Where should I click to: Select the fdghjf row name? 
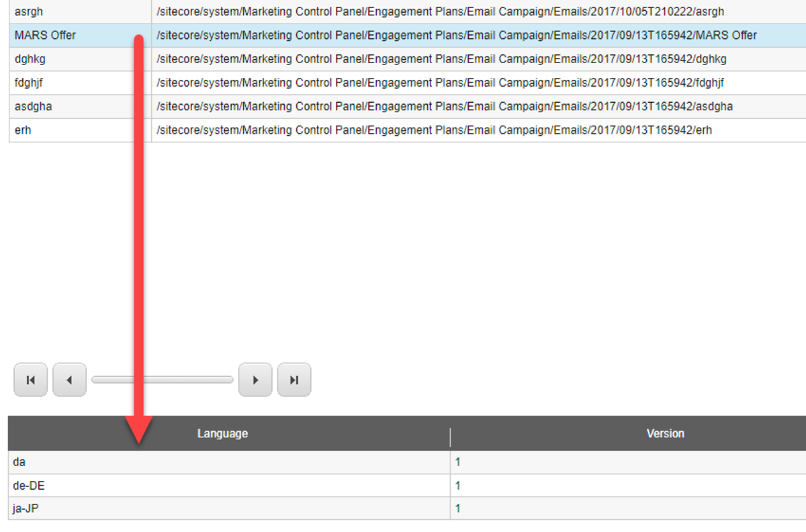(x=28, y=83)
